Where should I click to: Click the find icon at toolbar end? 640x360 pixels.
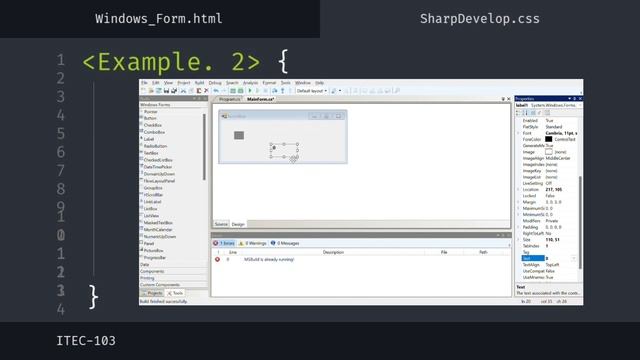(397, 91)
